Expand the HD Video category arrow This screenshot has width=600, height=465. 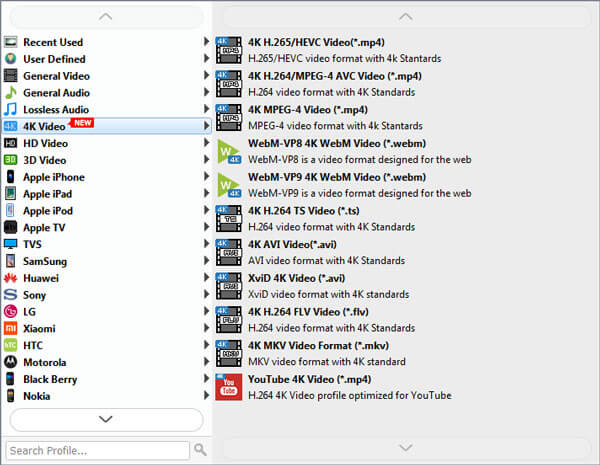point(207,143)
